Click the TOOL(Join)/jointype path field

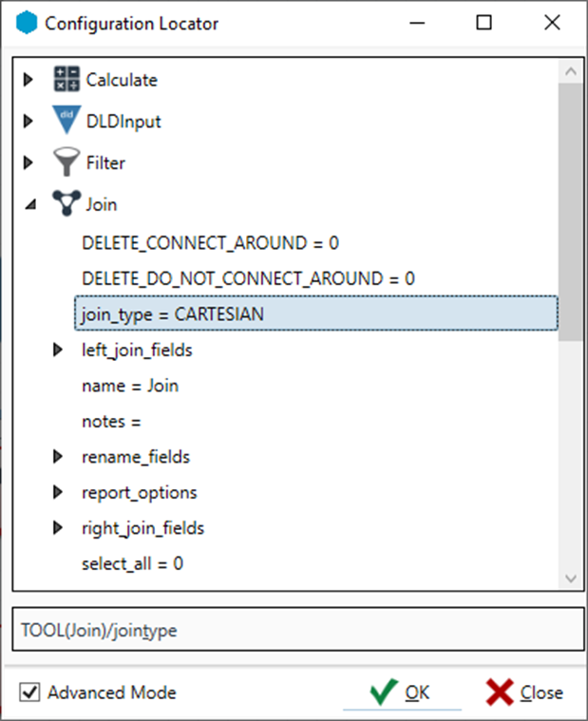coord(294,630)
